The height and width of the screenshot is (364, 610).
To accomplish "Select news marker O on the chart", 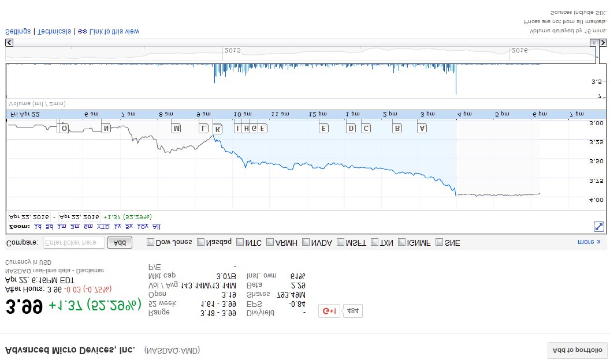I will click(64, 128).
